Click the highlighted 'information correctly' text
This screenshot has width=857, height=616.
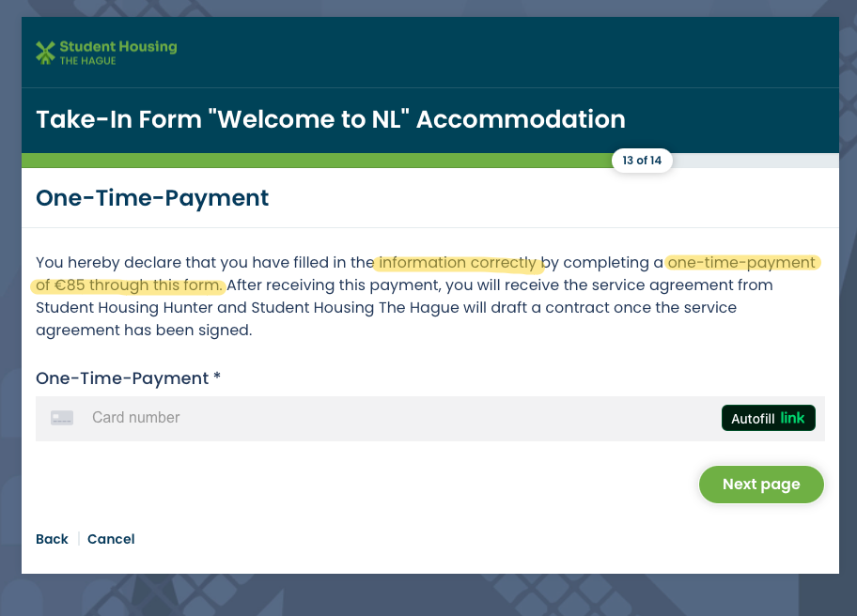coord(459,262)
